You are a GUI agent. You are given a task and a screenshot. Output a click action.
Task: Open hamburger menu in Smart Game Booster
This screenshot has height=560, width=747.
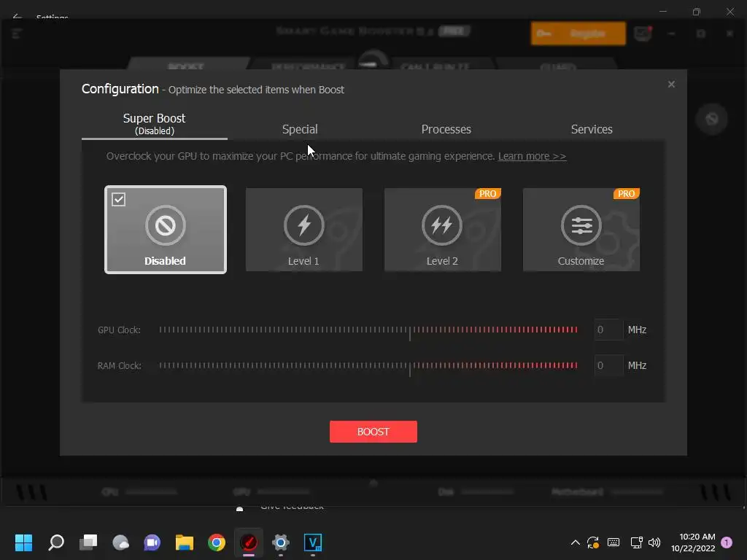(x=17, y=34)
